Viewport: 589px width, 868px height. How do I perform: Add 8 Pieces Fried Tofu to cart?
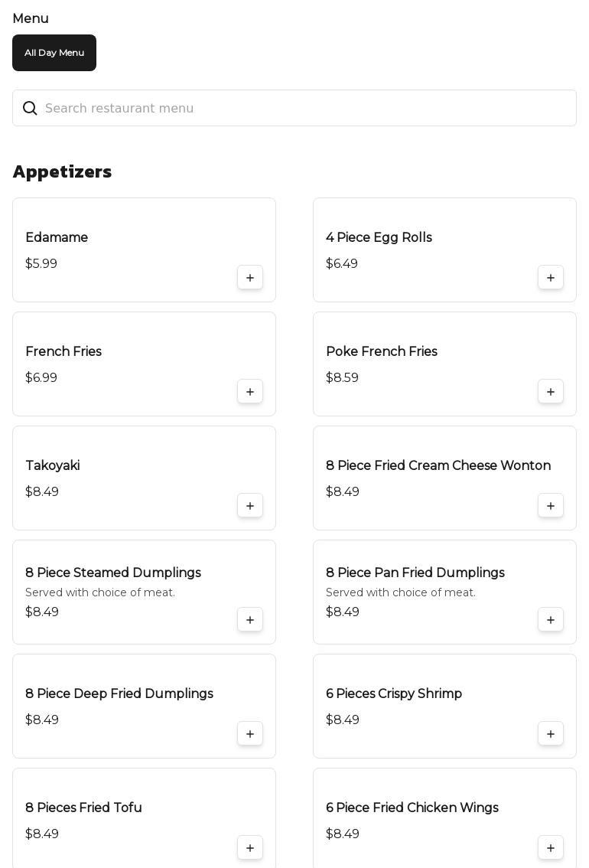coord(250,848)
